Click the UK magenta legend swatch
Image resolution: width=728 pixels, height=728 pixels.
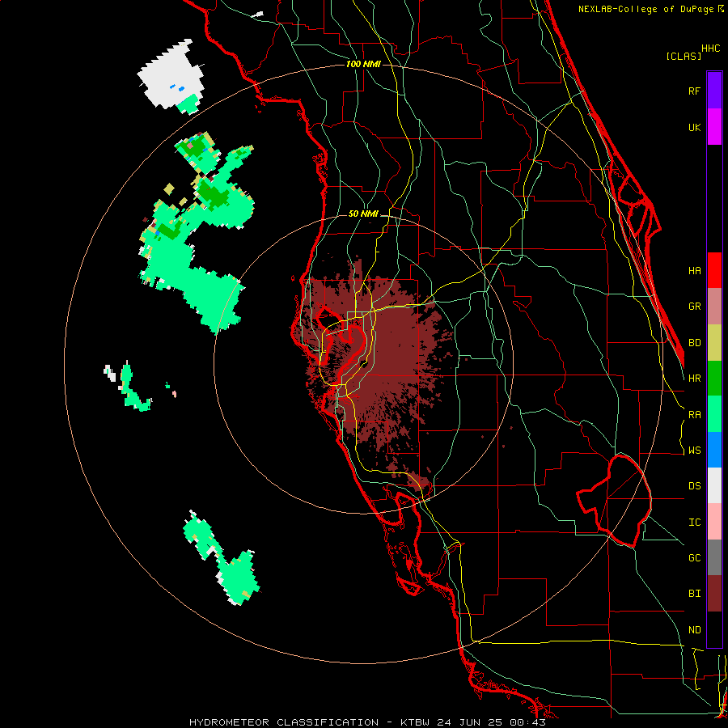(x=714, y=127)
